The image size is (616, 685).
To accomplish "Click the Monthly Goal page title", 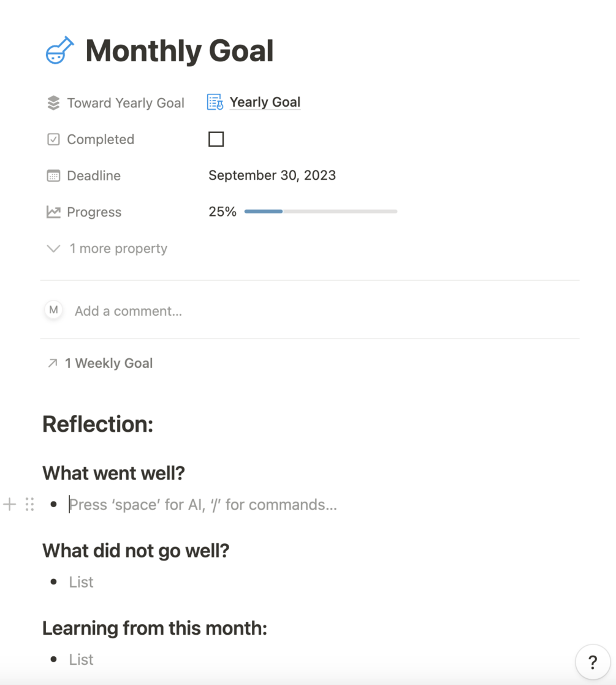I will click(179, 51).
